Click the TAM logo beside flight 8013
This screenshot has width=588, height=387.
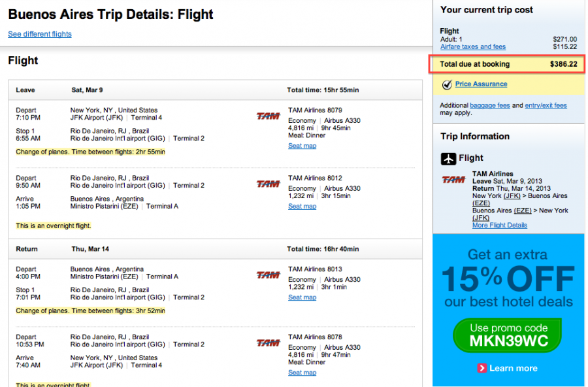tap(268, 275)
